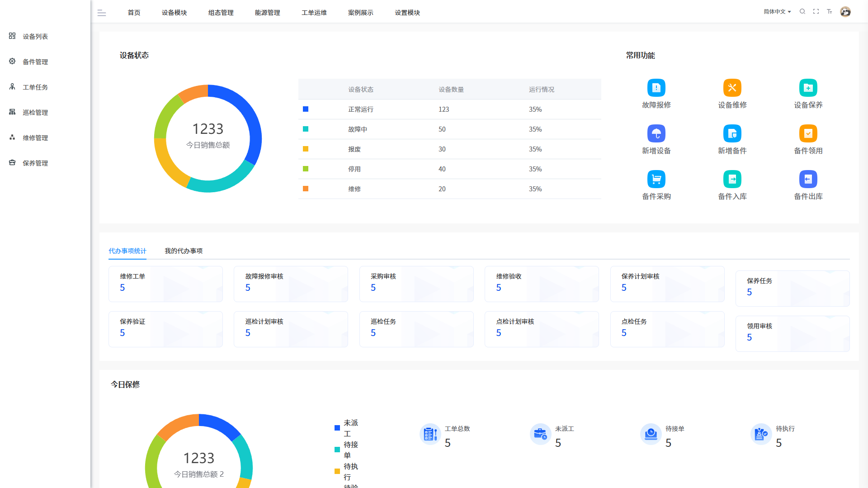Open the user avatar menu

845,12
